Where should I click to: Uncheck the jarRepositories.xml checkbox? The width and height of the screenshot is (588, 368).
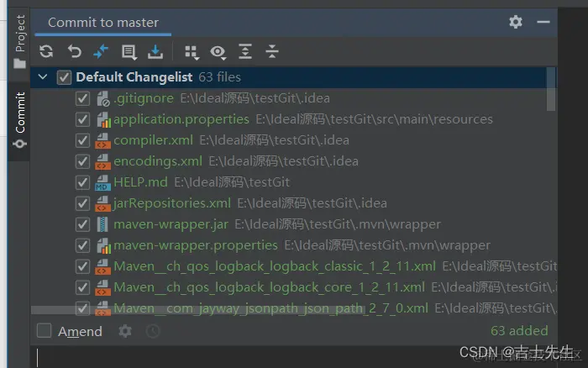coord(82,203)
